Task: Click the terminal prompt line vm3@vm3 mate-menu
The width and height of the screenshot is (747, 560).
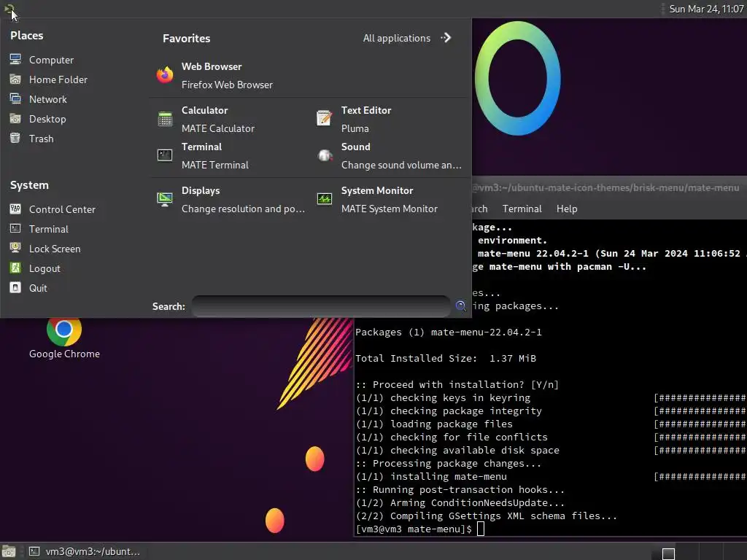Action: tap(414, 529)
